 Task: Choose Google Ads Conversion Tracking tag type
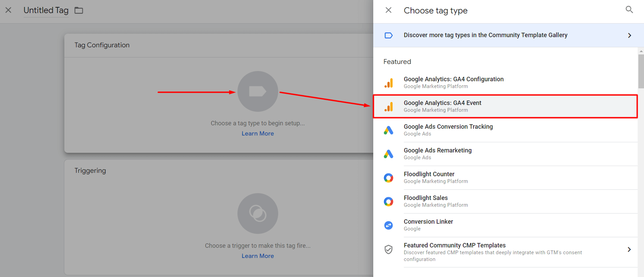tap(505, 130)
